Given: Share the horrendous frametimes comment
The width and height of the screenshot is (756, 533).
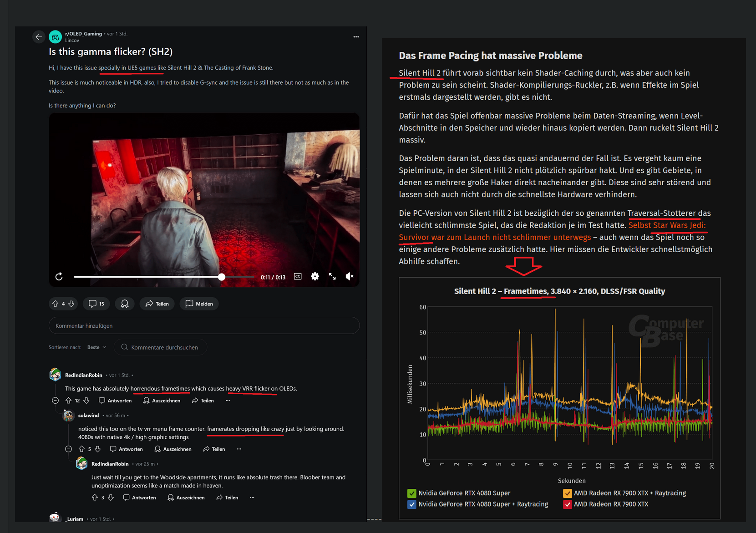Looking at the screenshot, I should pyautogui.click(x=203, y=401).
